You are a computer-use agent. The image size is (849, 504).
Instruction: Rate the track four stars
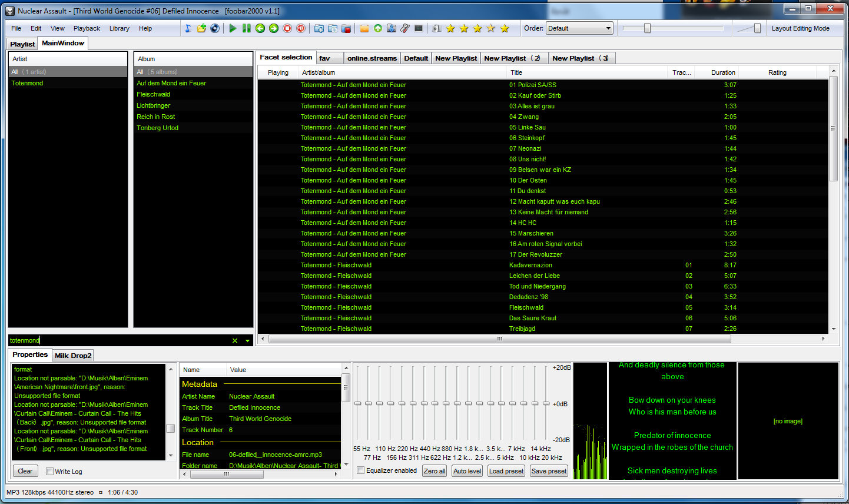pos(491,28)
